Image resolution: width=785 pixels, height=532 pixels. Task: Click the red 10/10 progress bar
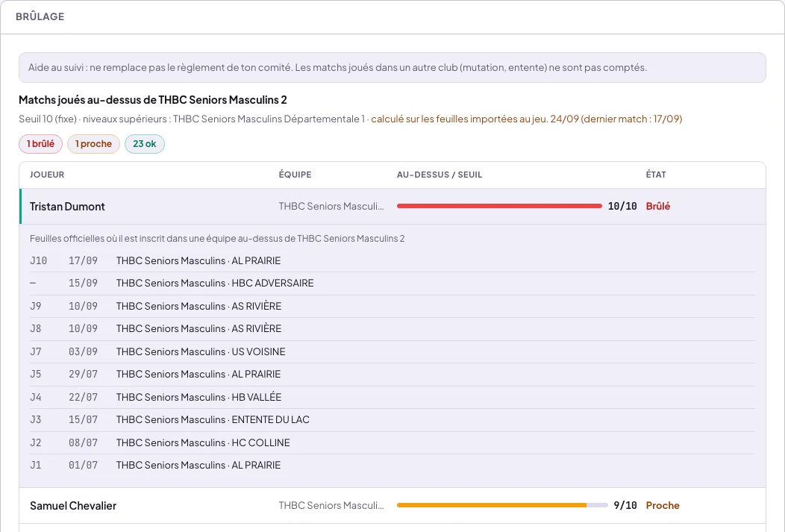click(x=499, y=206)
